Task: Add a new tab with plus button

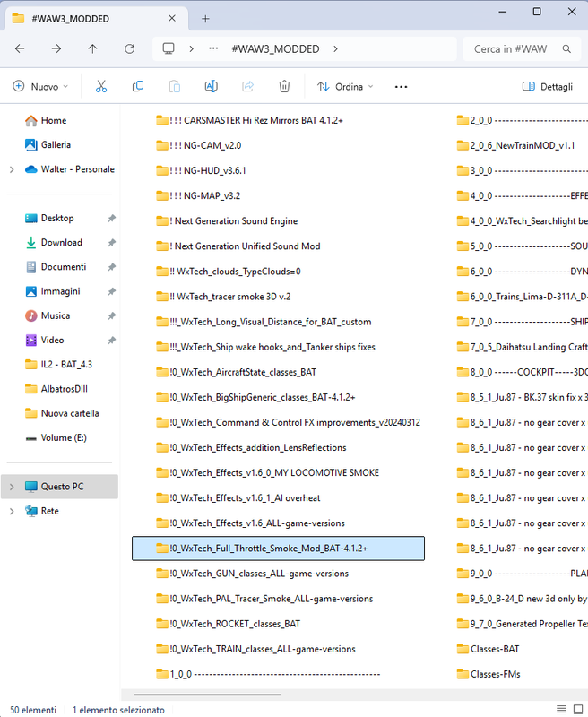Action: click(205, 19)
